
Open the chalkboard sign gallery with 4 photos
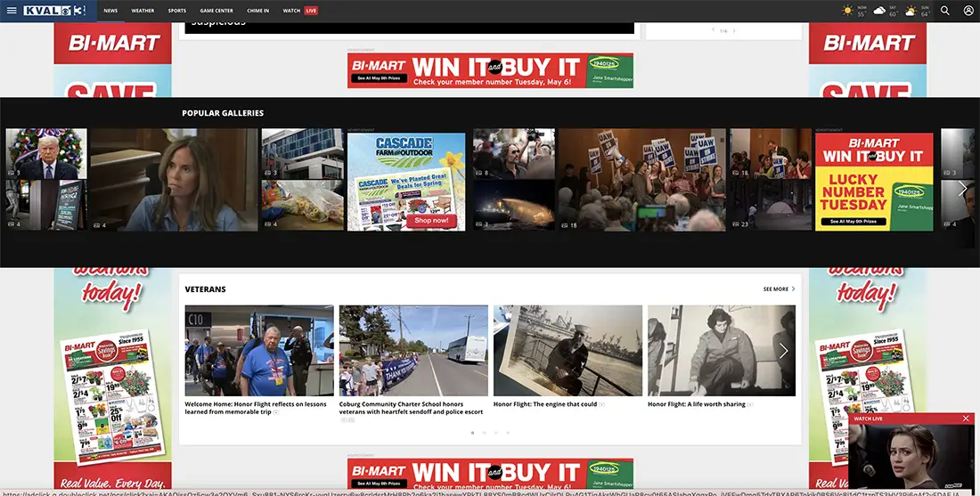(x=46, y=206)
